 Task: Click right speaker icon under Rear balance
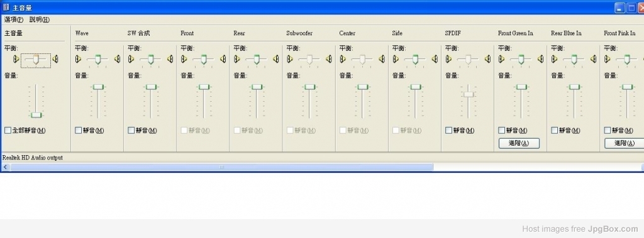pos(276,60)
